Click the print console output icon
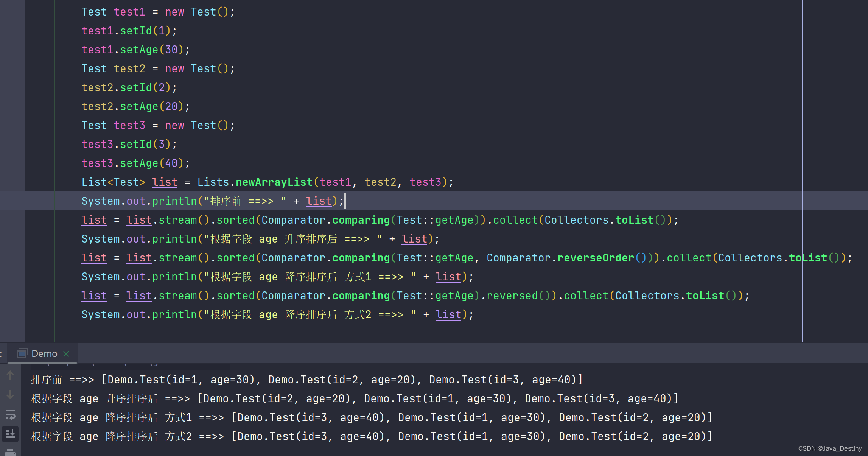 (10, 452)
